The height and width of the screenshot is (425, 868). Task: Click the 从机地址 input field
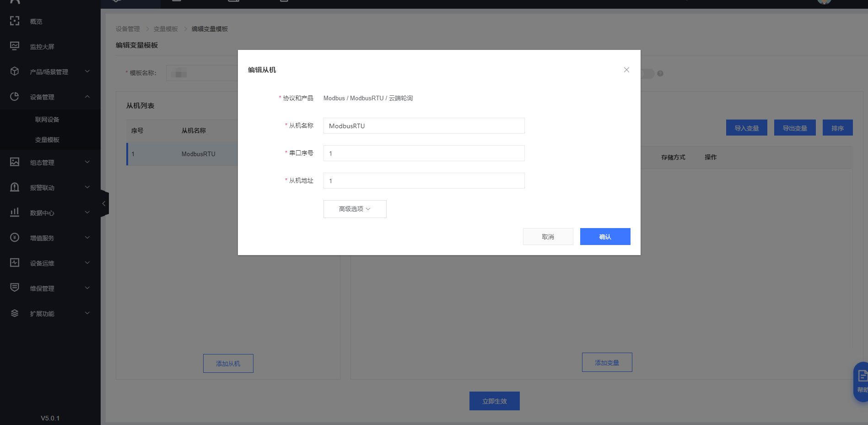[x=424, y=181]
